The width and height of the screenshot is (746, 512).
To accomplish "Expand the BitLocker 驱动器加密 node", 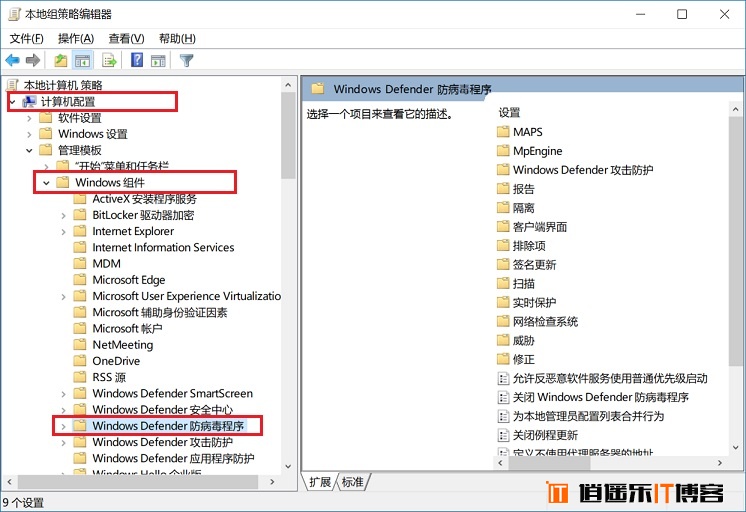I will tap(63, 216).
